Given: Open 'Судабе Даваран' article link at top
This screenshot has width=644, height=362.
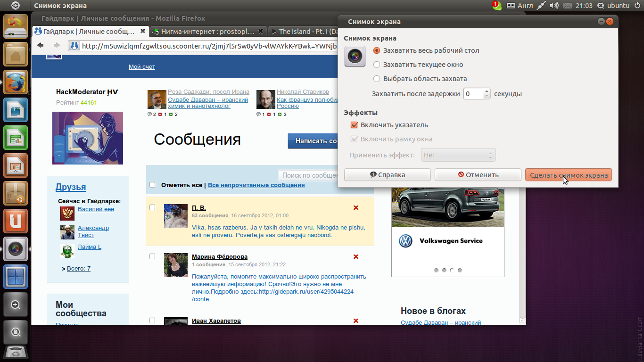Looking at the screenshot, I should click(x=208, y=103).
